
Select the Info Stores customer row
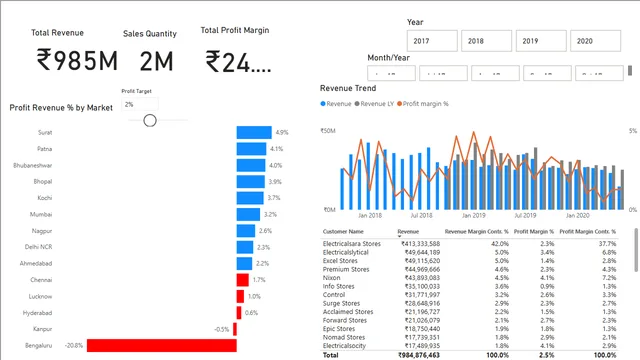point(469,286)
